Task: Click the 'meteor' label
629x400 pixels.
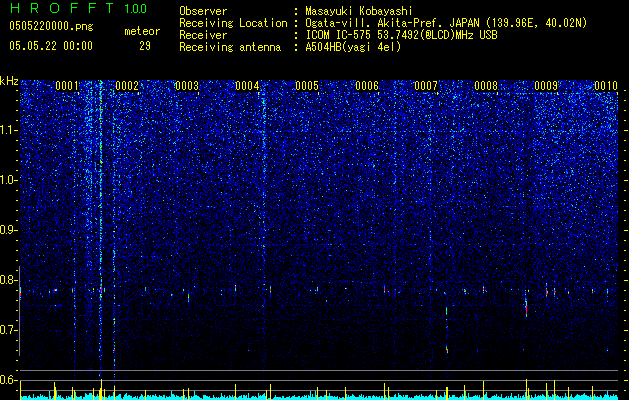Action: (x=142, y=31)
